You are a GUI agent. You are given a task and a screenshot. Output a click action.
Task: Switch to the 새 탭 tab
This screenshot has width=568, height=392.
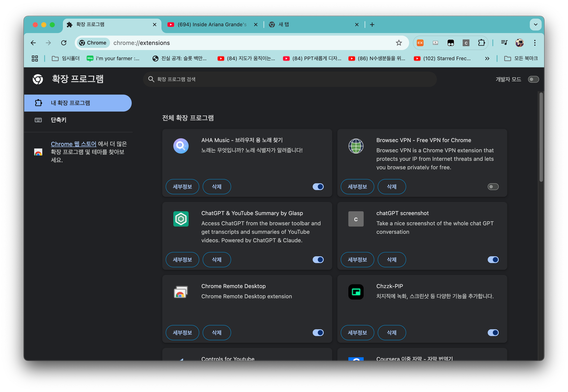(x=313, y=25)
